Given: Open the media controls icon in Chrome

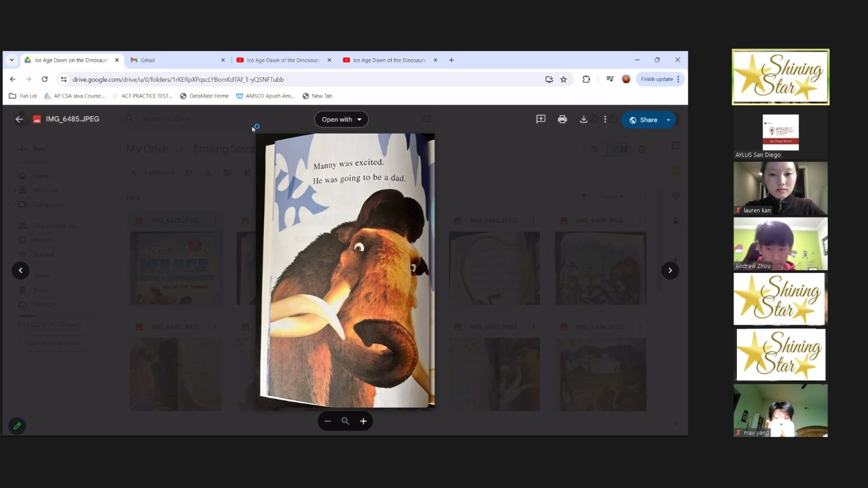Looking at the screenshot, I should click(x=610, y=80).
